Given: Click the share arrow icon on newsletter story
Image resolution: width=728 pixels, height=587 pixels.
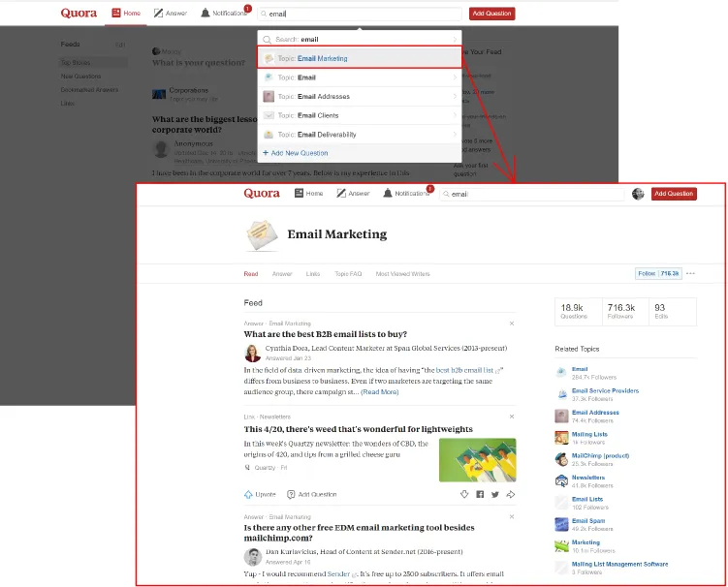Looking at the screenshot, I should [x=511, y=494].
